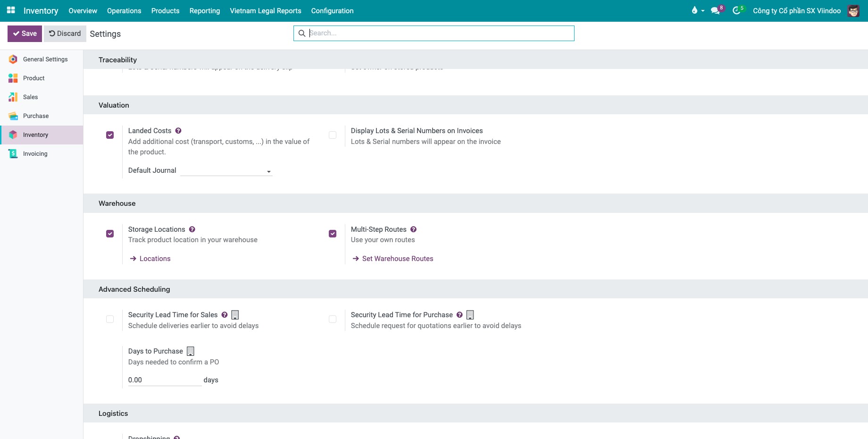Open the Reporting menu
Screen dimensions: 868x439
tap(205, 11)
